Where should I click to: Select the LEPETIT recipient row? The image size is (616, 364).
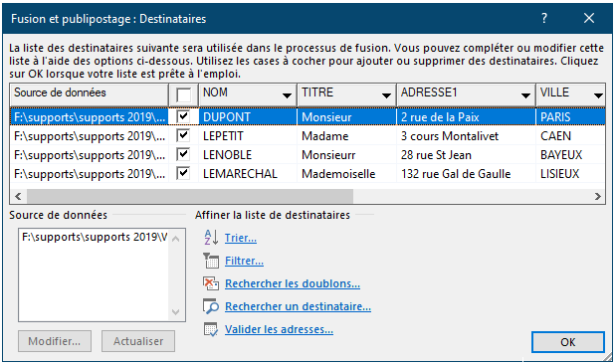308,136
